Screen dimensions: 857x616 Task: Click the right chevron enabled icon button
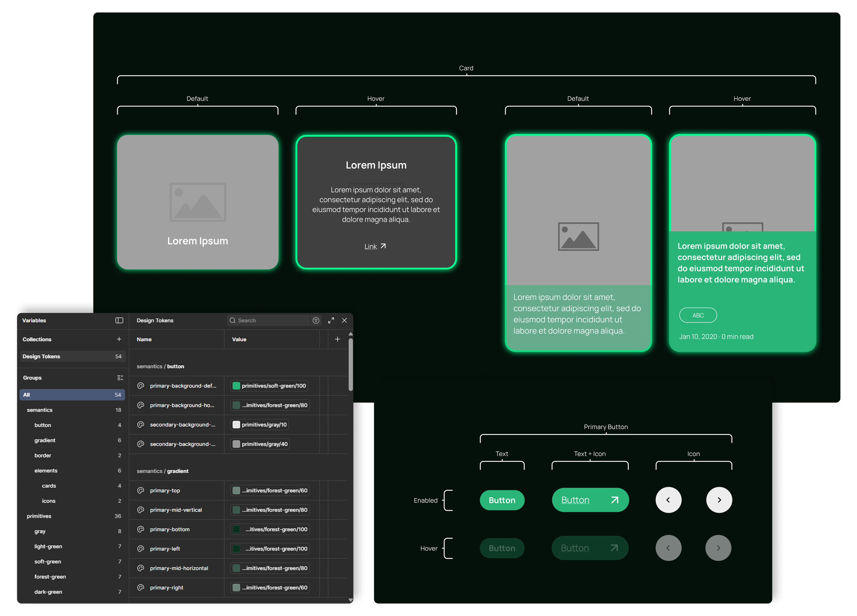click(x=719, y=499)
